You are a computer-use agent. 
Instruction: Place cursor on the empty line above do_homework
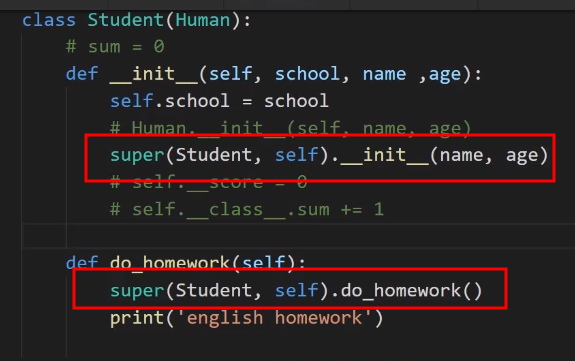pos(299,236)
